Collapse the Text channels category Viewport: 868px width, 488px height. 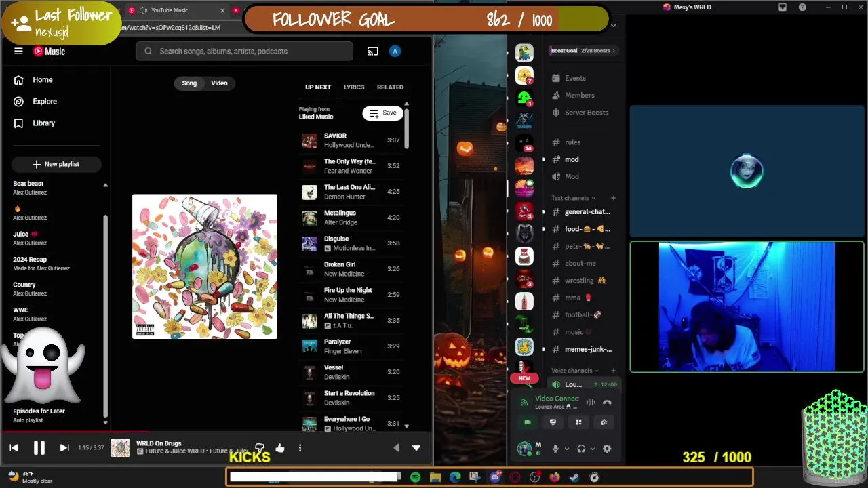(x=574, y=198)
